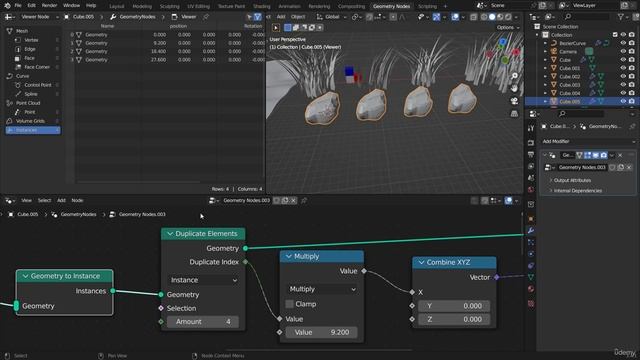The width and height of the screenshot is (640, 360).
Task: Open the Output properties tab icon
Action: pyautogui.click(x=531, y=155)
